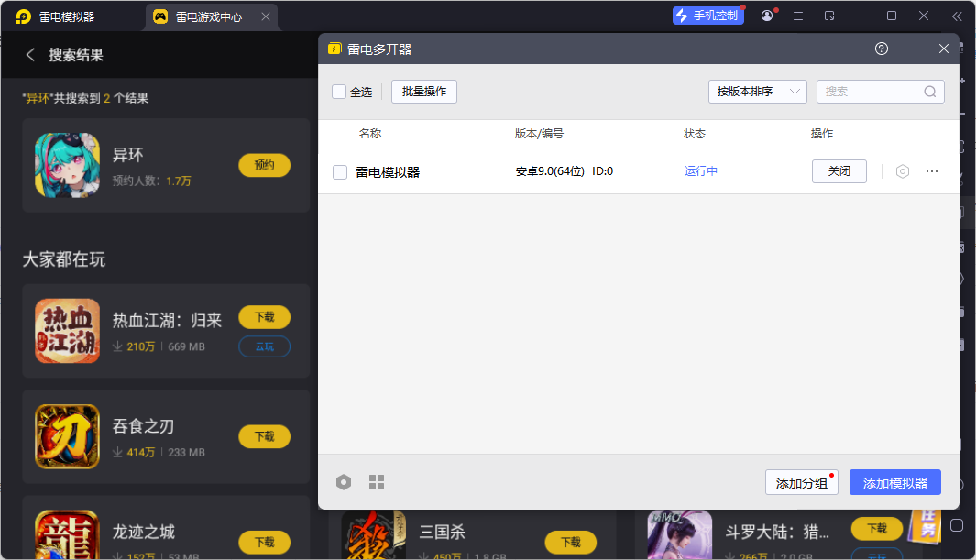Open help in the 雷电多开器 window

click(x=882, y=49)
